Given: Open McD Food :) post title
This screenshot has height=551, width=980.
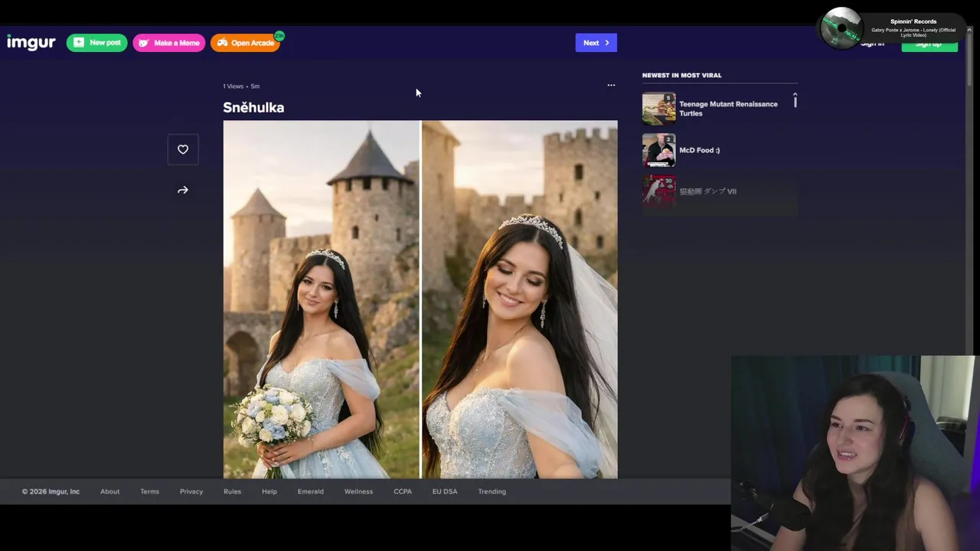Looking at the screenshot, I should pyautogui.click(x=699, y=150).
